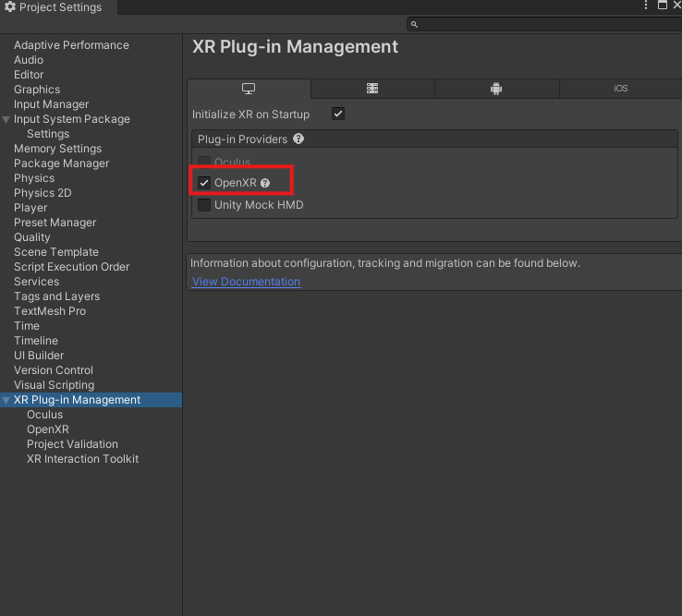
Task: Click the Project Settings gear icon
Action: [x=10, y=7]
